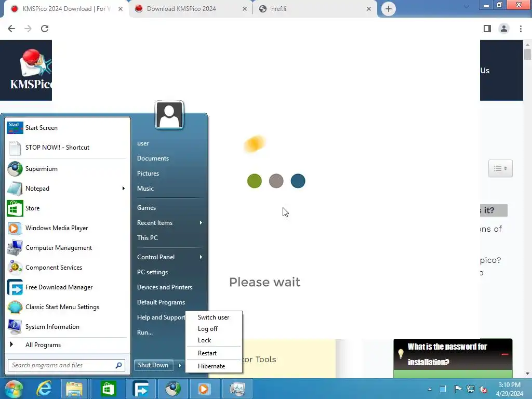532x399 pixels.
Task: Open Component Services
Action: (67, 268)
